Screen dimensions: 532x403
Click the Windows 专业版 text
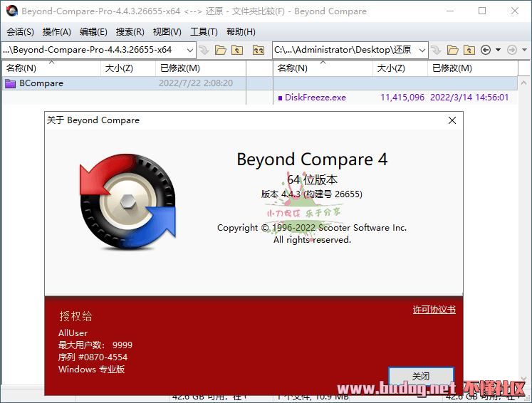pos(91,370)
